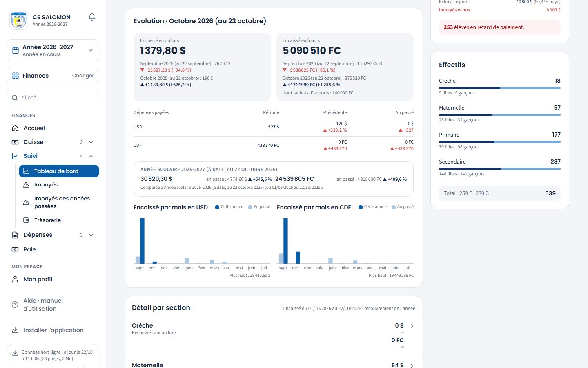Click the Dépenses document icon
The width and height of the screenshot is (588, 368).
click(15, 235)
